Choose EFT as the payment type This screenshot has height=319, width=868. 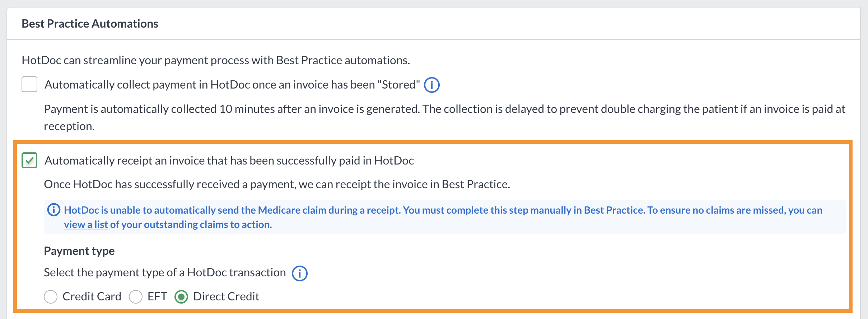coord(136,296)
